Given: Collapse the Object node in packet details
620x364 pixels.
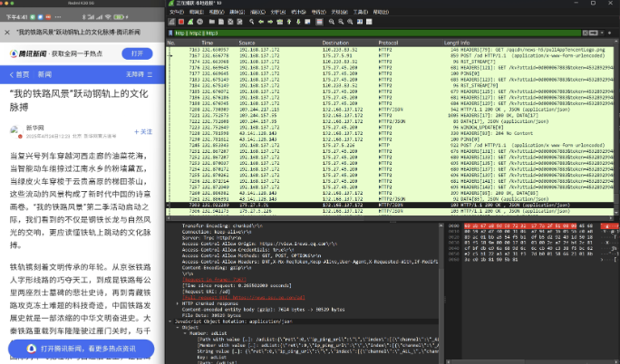Looking at the screenshot, I should (x=177, y=327).
